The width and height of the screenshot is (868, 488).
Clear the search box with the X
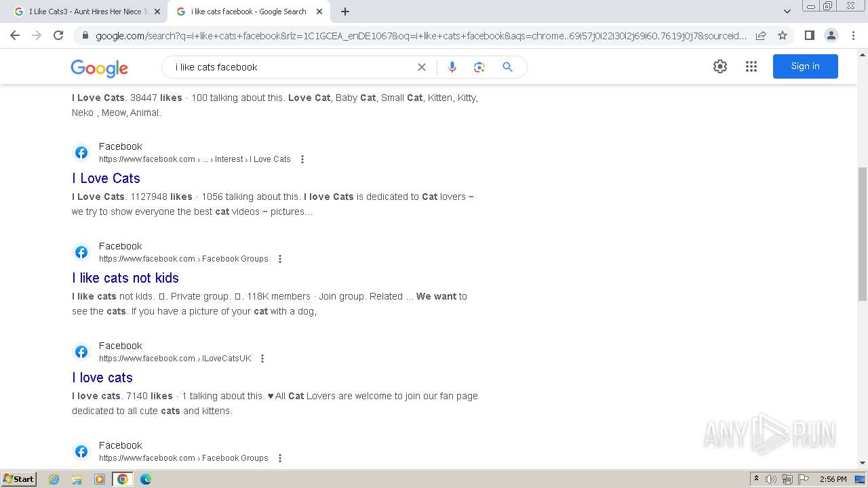(x=422, y=67)
